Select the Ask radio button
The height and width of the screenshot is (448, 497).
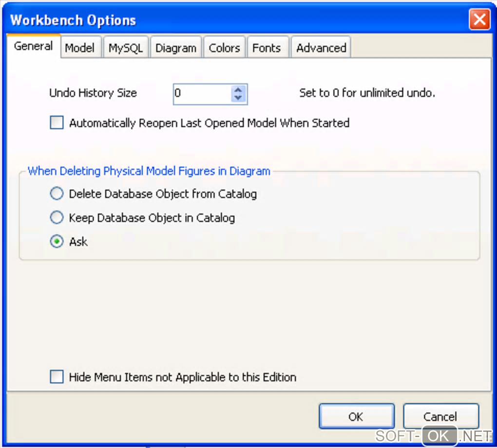point(57,241)
